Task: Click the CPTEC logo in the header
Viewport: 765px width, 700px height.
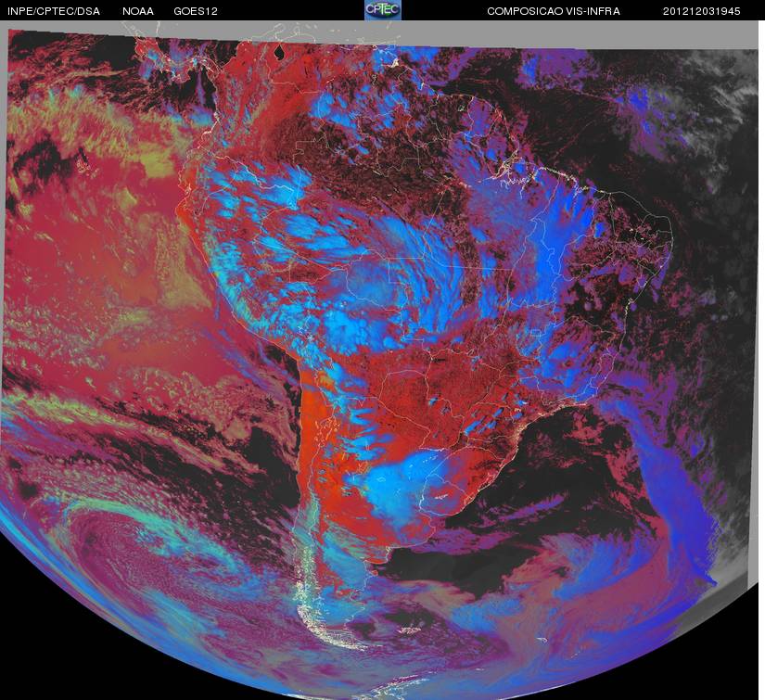Action: click(x=383, y=10)
